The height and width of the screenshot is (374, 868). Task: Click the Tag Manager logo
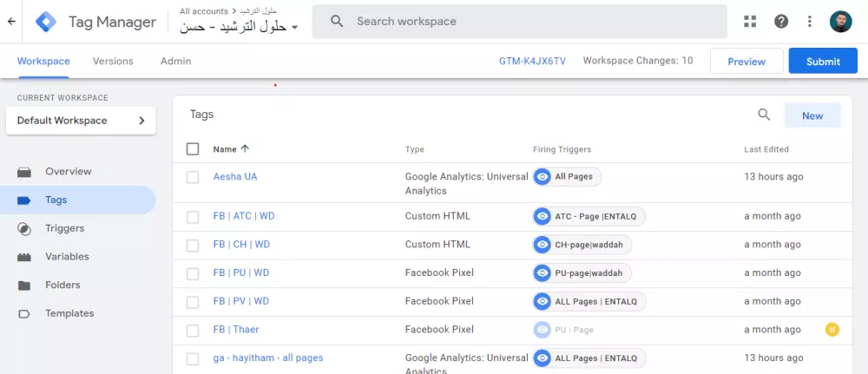(46, 22)
